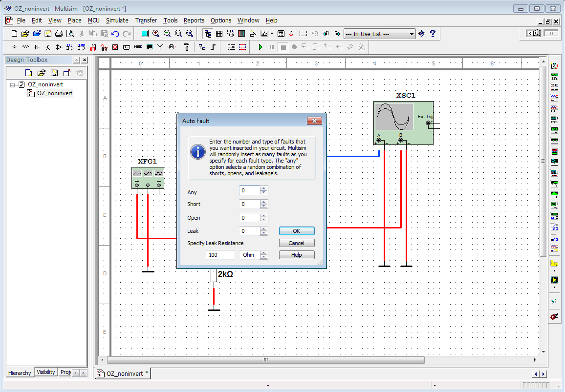
Task: Open the Spreadsheet view icon
Action: [x=219, y=34]
